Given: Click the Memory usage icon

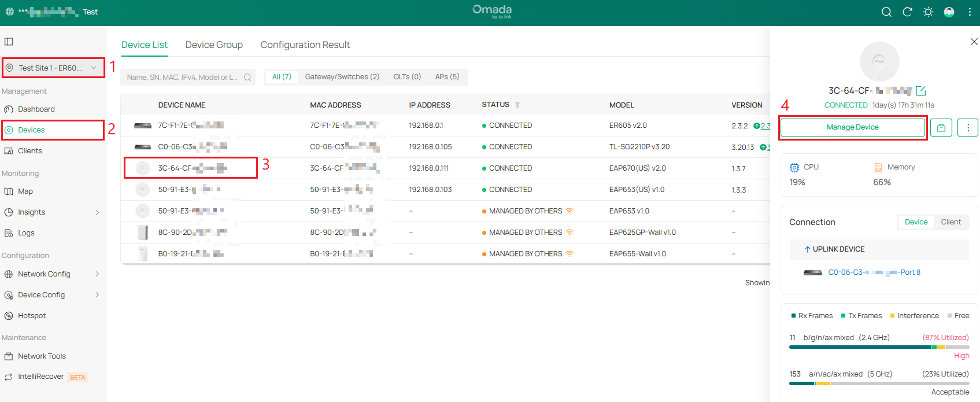Looking at the screenshot, I should click(877, 167).
